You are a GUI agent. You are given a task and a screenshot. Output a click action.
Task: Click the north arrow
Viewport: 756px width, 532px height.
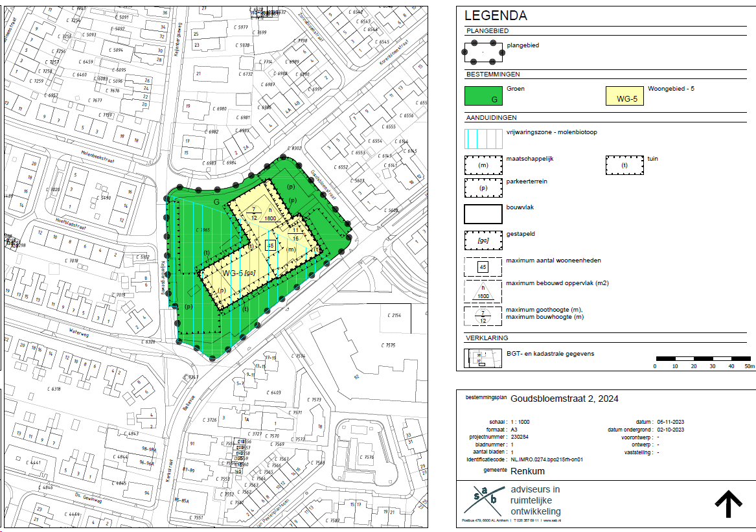pyautogui.click(x=728, y=504)
